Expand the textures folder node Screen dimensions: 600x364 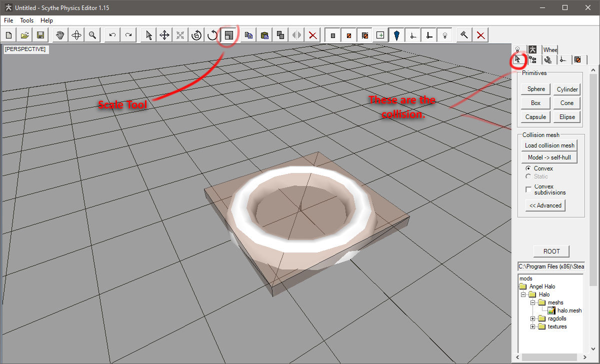pos(533,326)
